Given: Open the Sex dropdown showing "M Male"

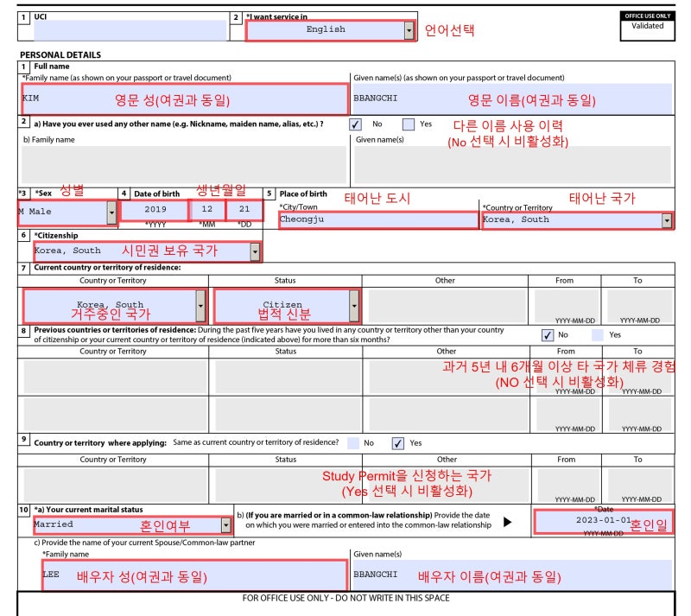Looking at the screenshot, I should click(111, 211).
